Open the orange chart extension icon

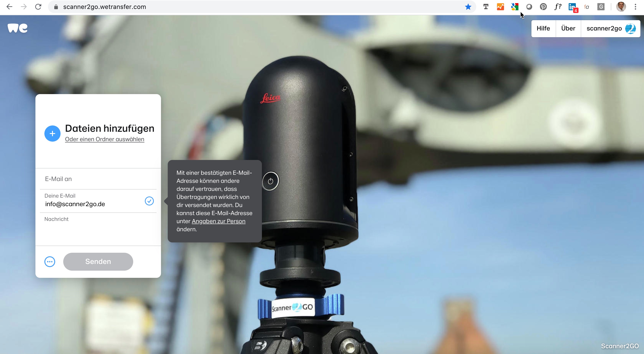(x=500, y=7)
